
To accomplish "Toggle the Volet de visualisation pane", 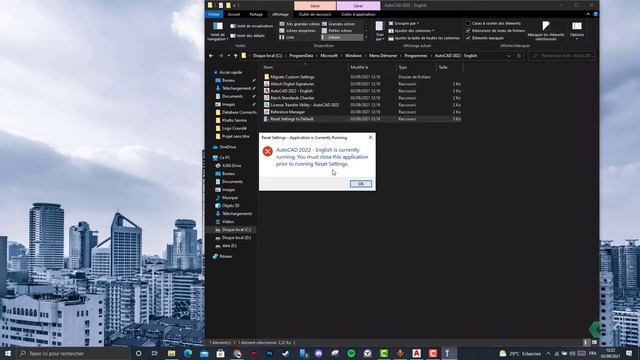I will (251, 26).
